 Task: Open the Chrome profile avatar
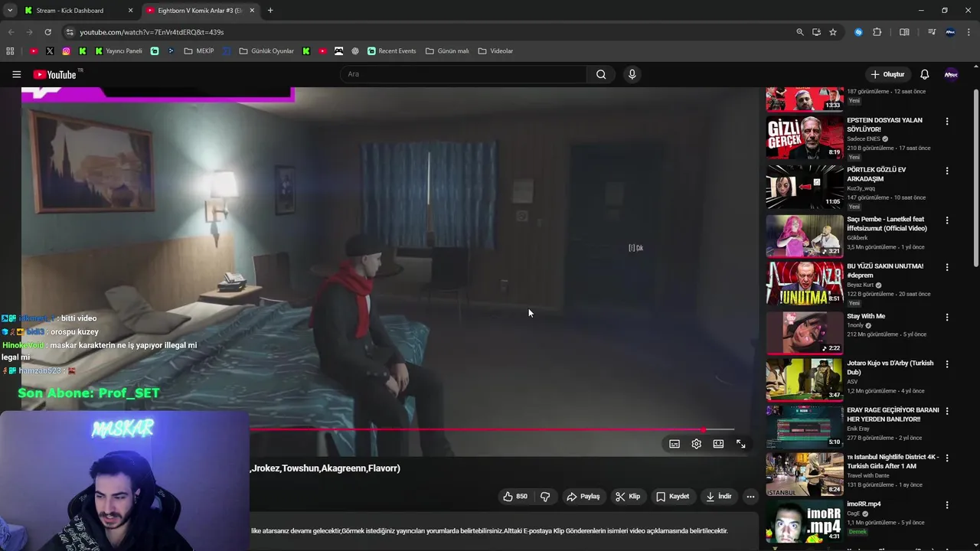click(950, 32)
